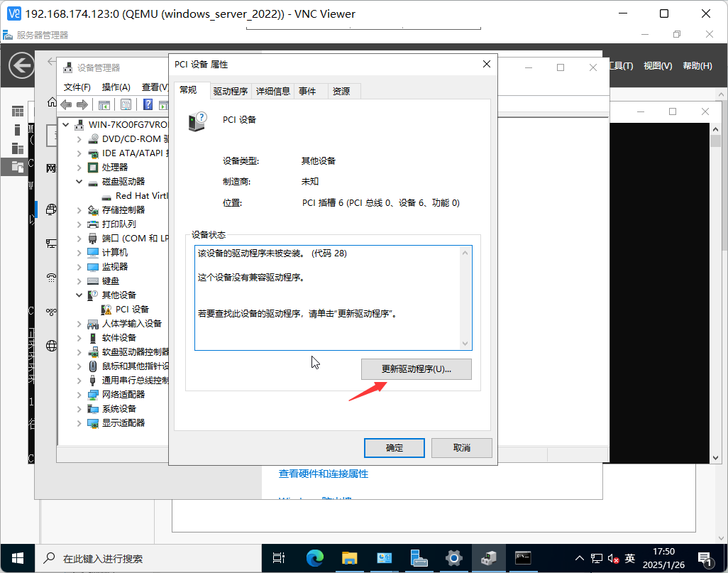Click the 取消 button
Screen dimensions: 728x573
point(461,448)
